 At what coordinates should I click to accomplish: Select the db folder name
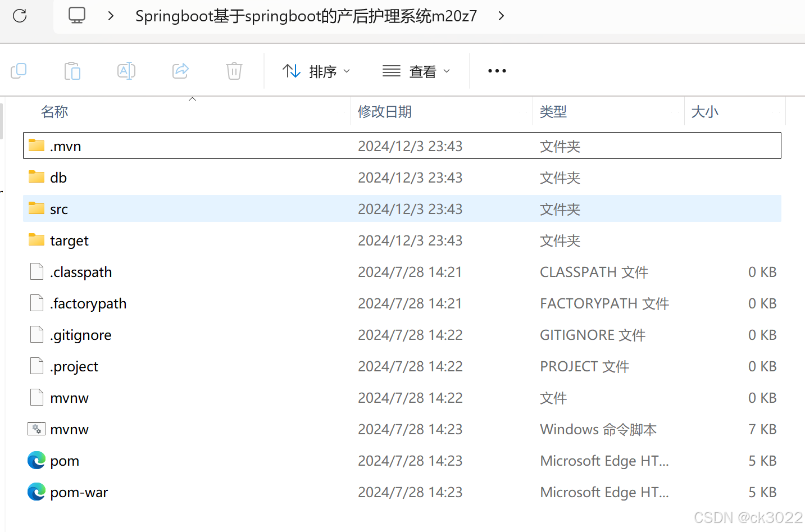[58, 178]
